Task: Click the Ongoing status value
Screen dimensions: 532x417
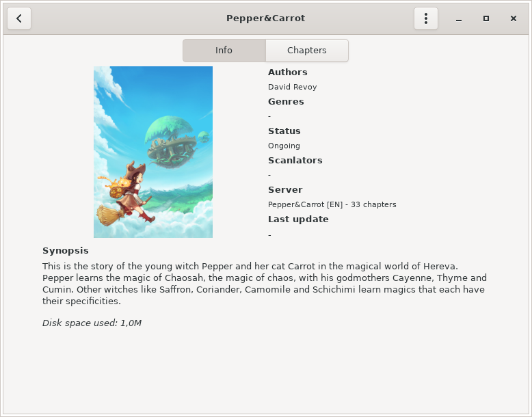Action: [284, 146]
